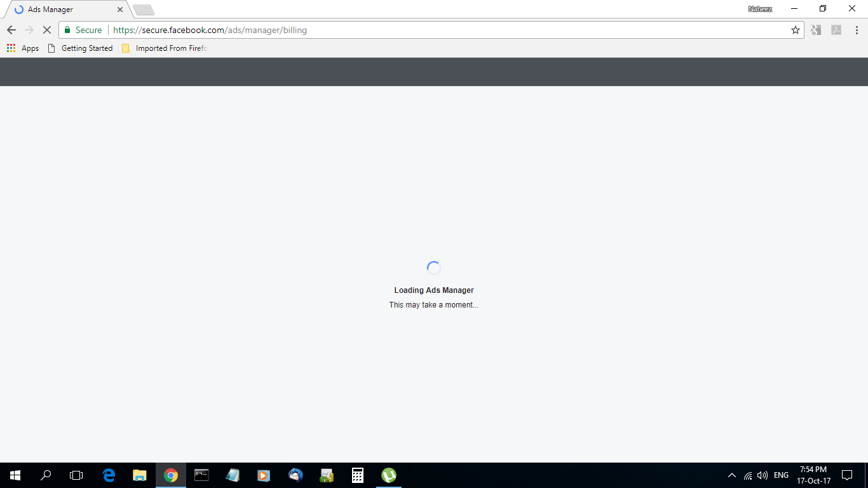868x488 pixels.
Task: Open Task View on the taskbar
Action: [76, 475]
